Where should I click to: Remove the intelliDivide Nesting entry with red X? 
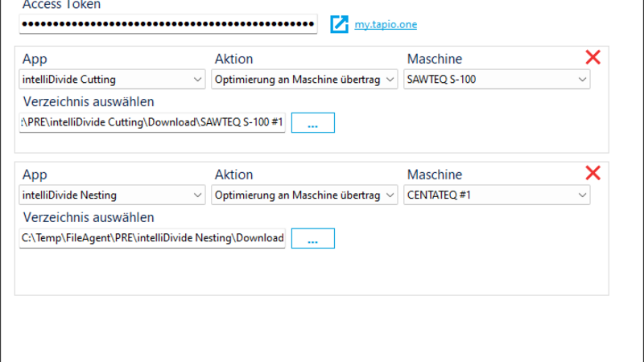tap(592, 173)
